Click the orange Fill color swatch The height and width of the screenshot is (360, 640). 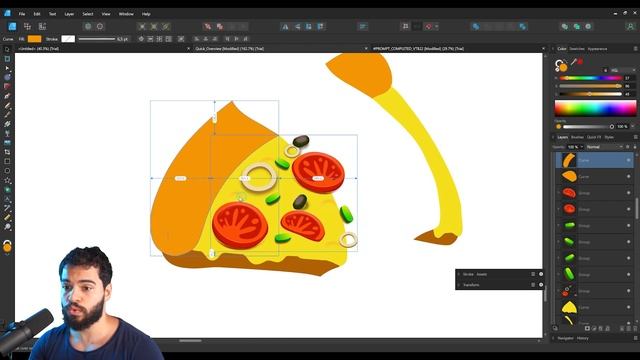click(34, 39)
